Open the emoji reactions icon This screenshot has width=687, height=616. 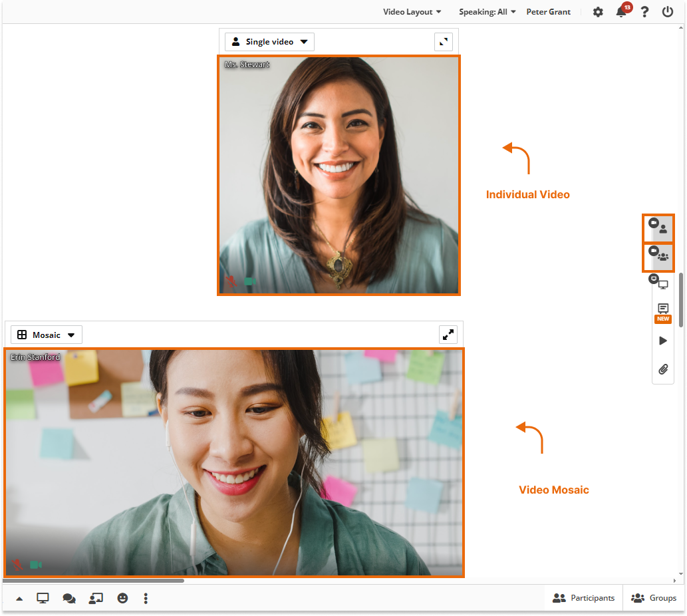pyautogui.click(x=122, y=599)
